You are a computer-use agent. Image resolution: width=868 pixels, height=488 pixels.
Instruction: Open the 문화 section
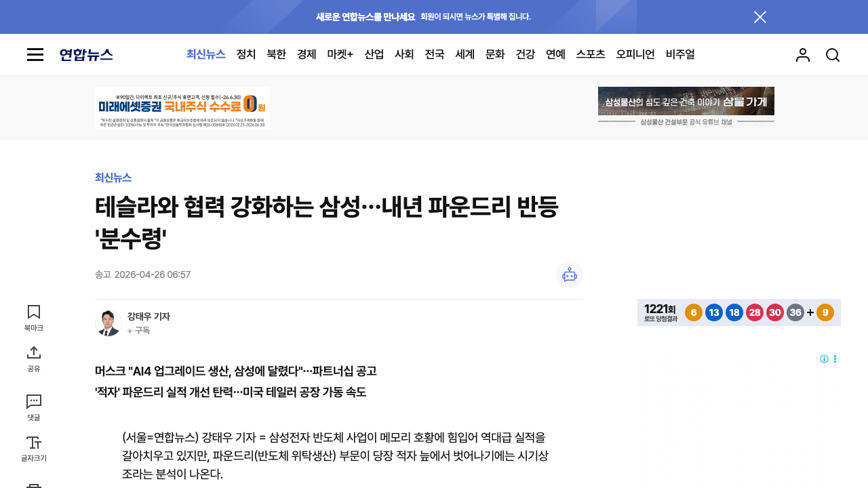[495, 55]
